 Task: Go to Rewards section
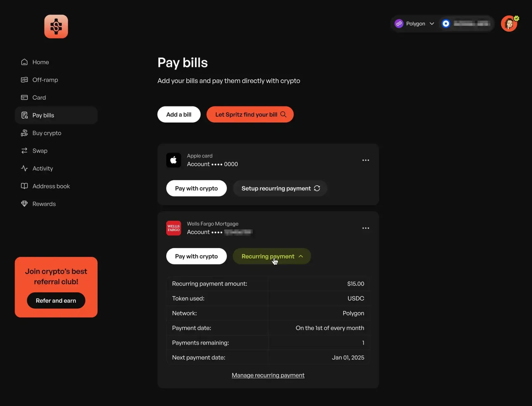pos(56,204)
